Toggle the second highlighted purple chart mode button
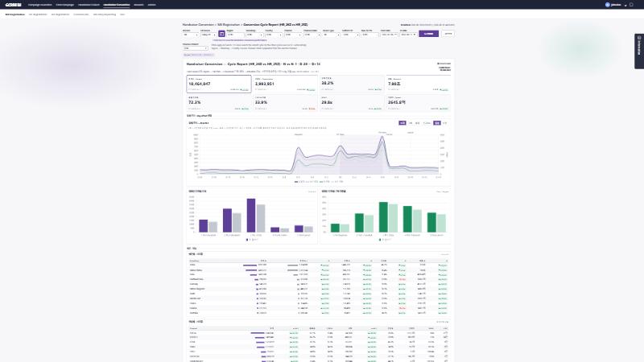This screenshot has width=644, height=362. (437, 123)
